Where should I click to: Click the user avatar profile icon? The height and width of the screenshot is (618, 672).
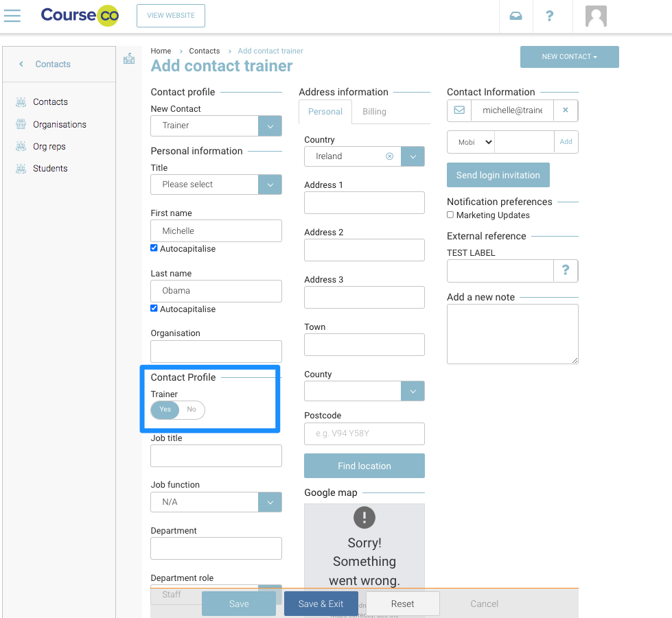click(x=596, y=16)
